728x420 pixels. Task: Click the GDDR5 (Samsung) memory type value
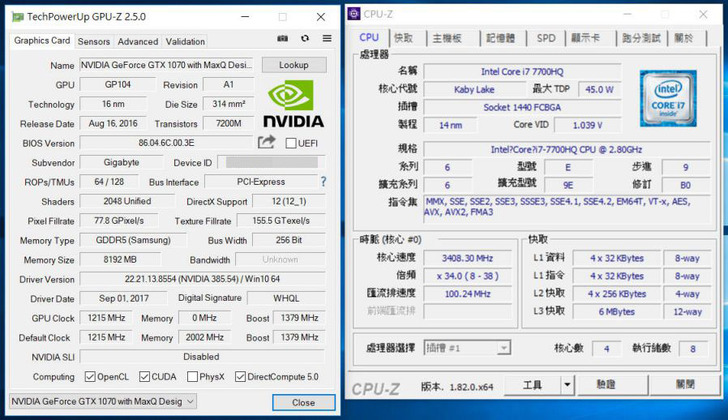(x=133, y=240)
